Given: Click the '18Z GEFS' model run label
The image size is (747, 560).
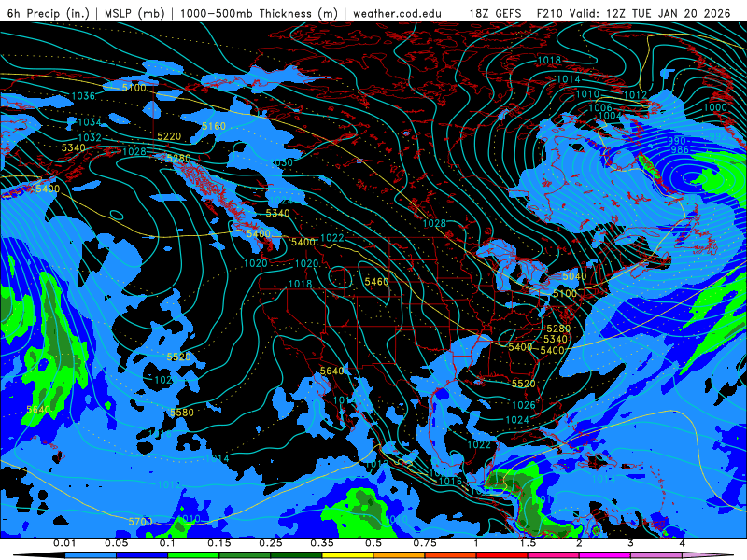Looking at the screenshot, I should [495, 13].
